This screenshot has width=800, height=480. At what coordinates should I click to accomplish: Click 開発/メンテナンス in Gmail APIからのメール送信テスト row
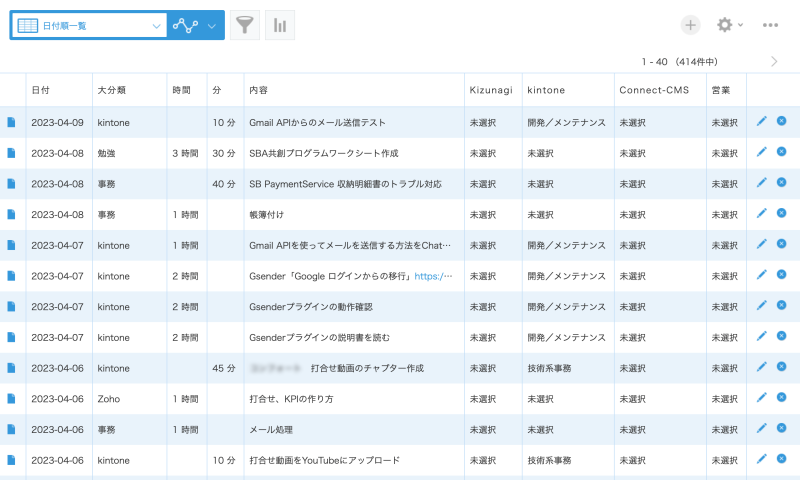point(566,122)
